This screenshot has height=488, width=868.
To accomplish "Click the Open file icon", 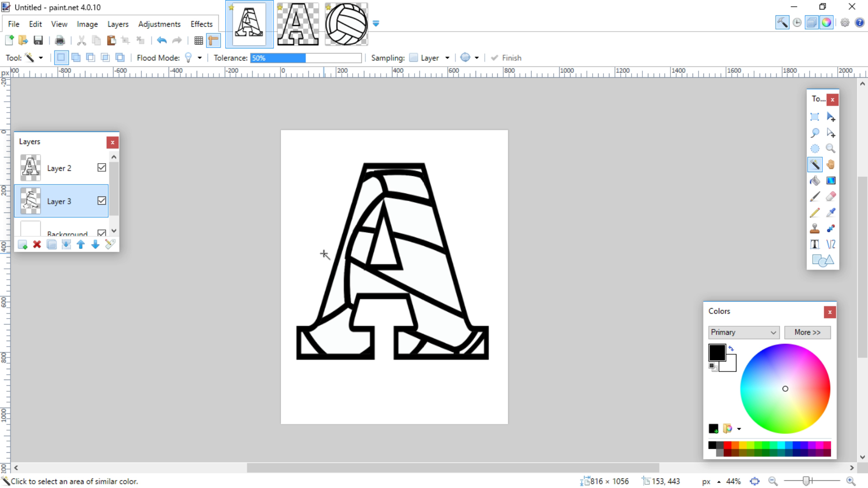I will [x=23, y=40].
